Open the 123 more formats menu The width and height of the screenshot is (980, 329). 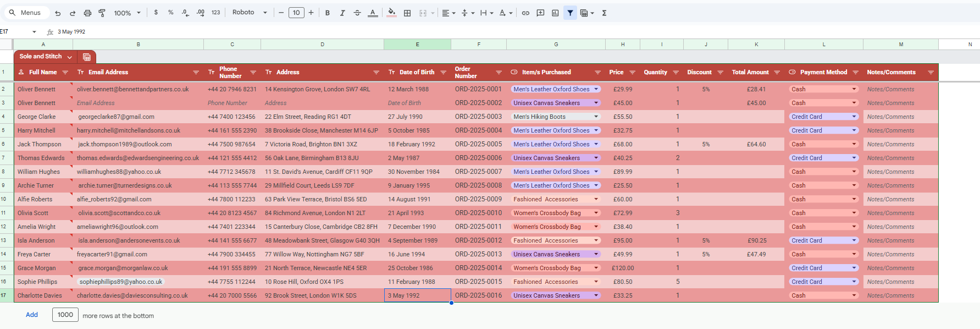[215, 12]
